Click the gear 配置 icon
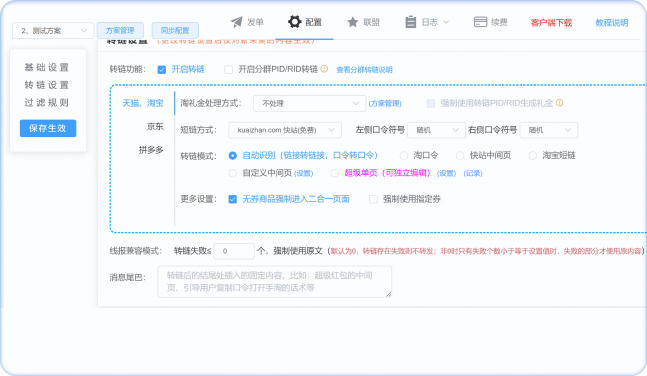The image size is (647, 376). [x=295, y=21]
